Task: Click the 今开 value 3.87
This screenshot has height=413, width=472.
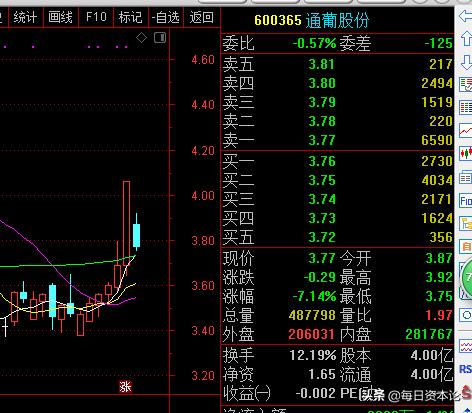Action: tap(439, 258)
